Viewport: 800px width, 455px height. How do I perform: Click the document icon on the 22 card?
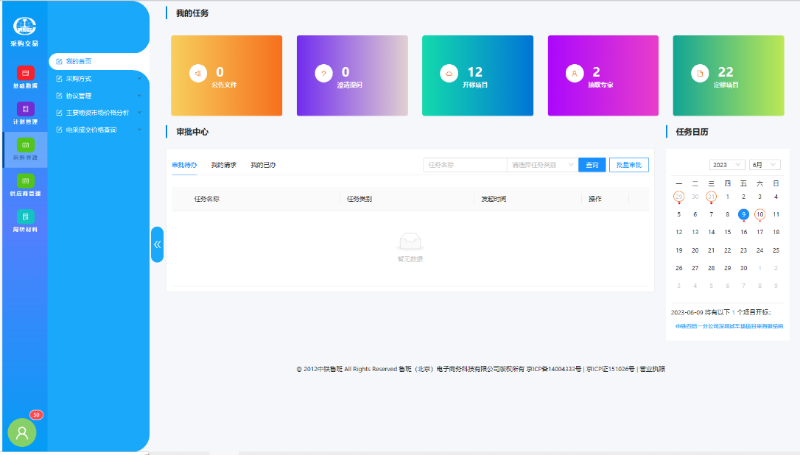point(700,73)
